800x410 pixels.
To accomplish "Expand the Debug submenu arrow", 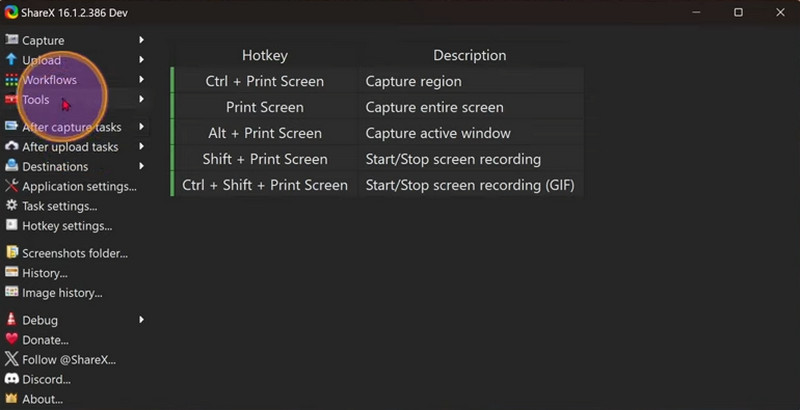I will coord(142,320).
